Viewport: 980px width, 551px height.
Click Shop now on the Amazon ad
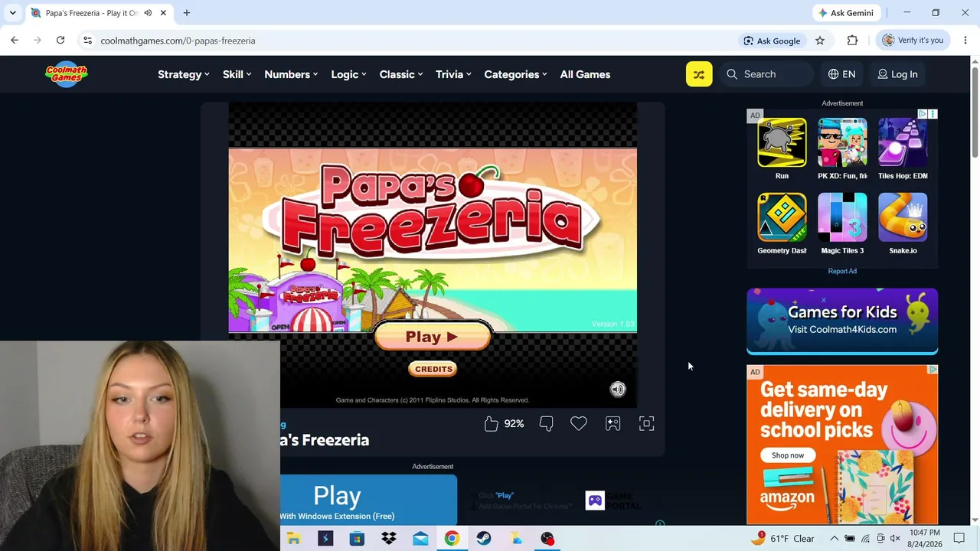(788, 455)
